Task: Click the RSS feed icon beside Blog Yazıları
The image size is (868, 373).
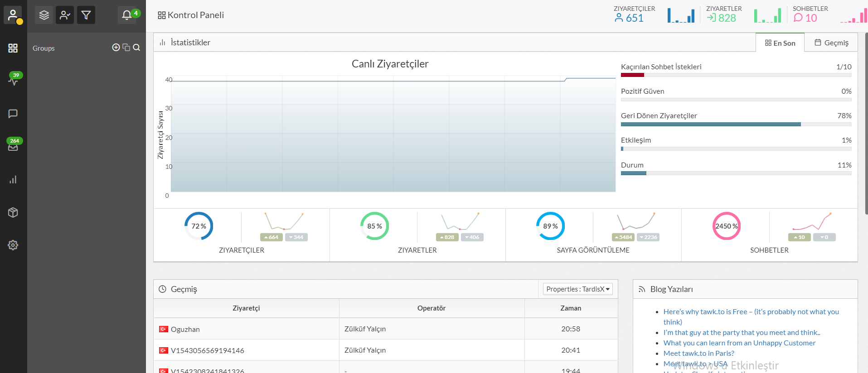Action: 642,289
